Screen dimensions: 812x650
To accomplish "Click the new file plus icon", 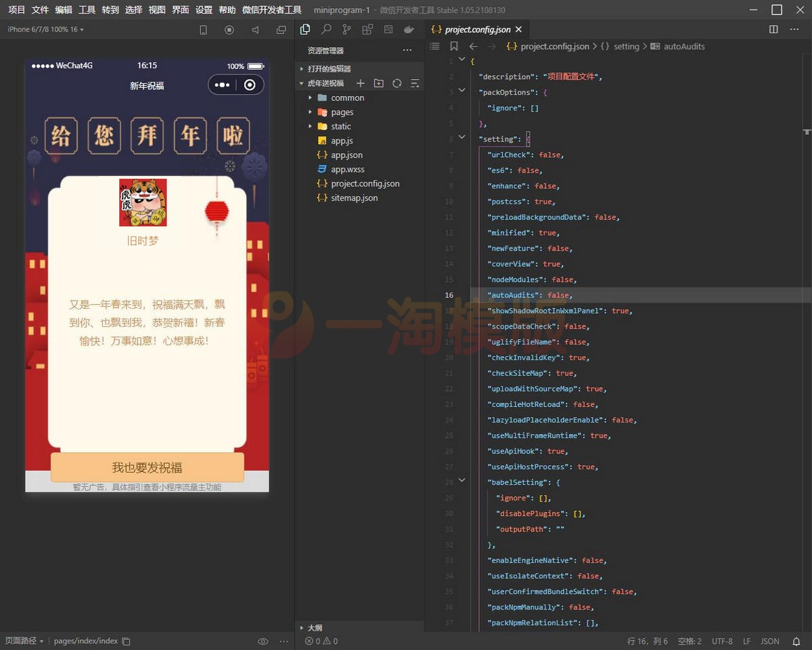I will point(361,83).
